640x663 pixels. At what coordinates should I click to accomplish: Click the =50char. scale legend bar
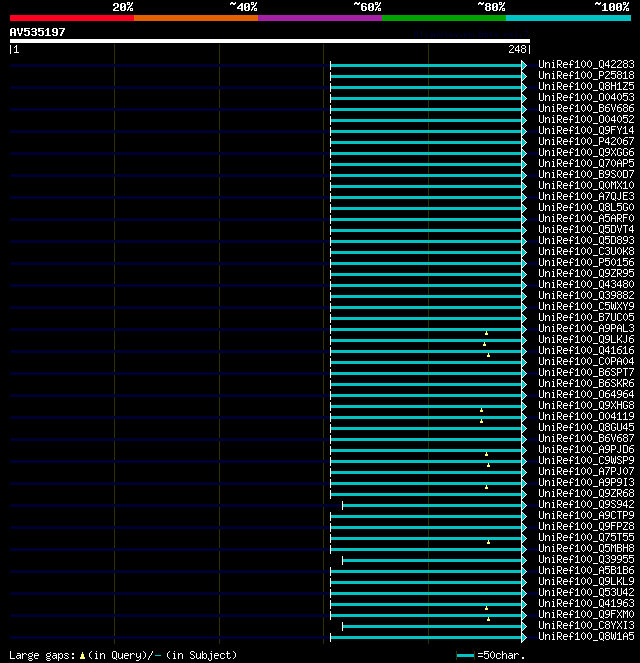[465, 656]
